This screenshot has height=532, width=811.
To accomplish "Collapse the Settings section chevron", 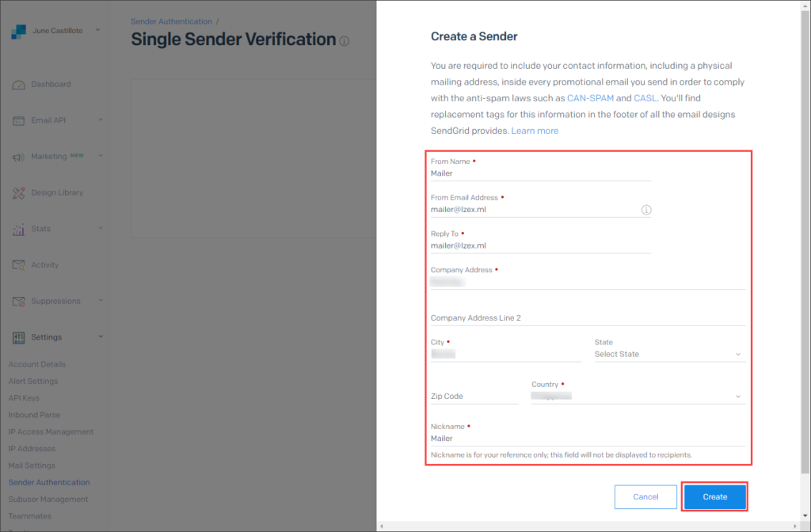I will point(101,336).
